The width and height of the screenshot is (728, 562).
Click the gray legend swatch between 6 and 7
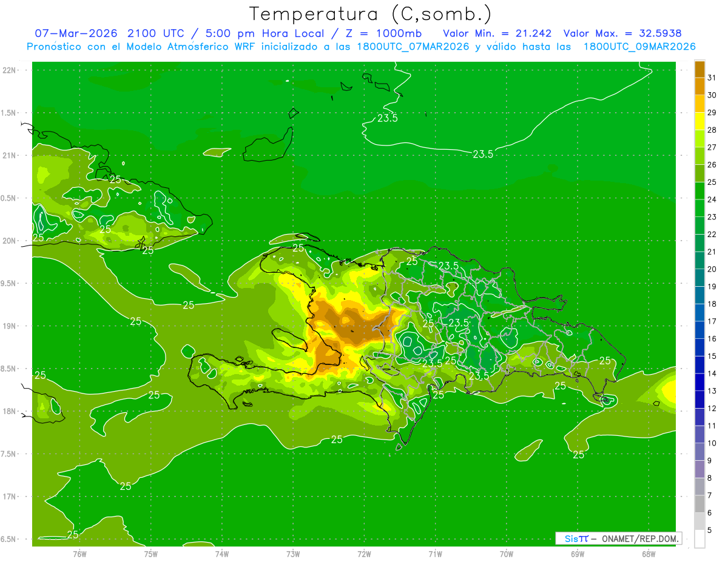[700, 504]
